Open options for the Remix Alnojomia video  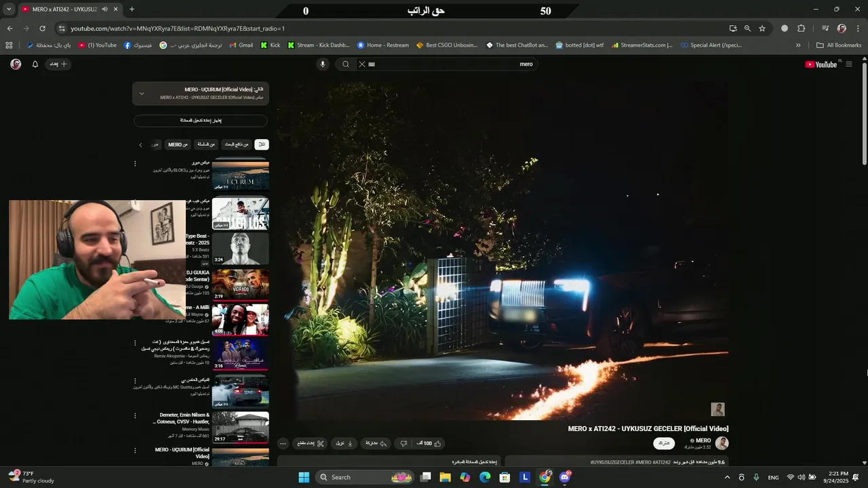click(135, 343)
